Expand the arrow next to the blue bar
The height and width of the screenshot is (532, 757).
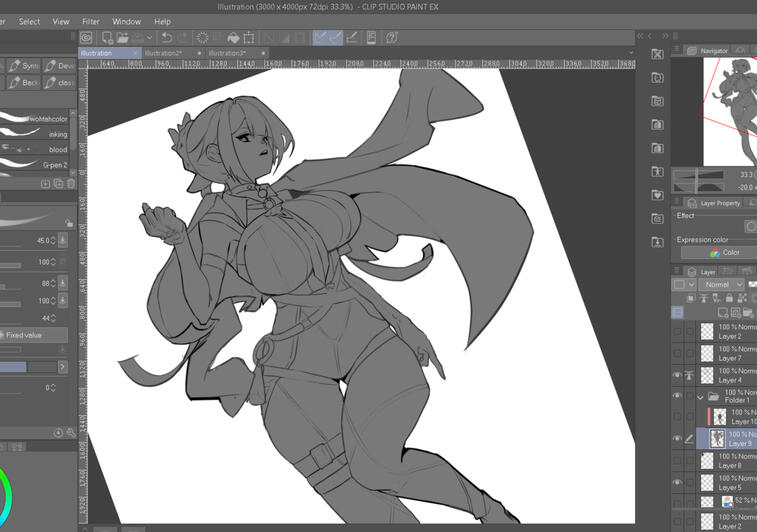tap(62, 367)
